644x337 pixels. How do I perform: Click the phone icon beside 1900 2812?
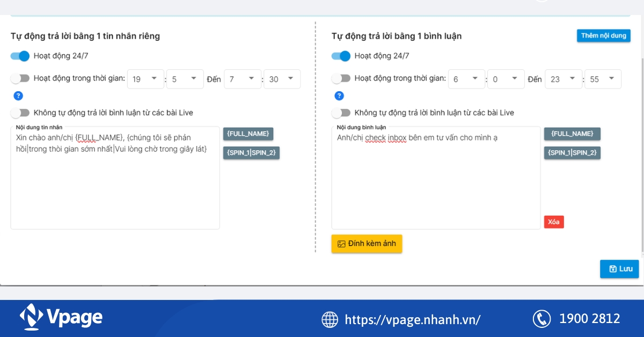click(541, 319)
